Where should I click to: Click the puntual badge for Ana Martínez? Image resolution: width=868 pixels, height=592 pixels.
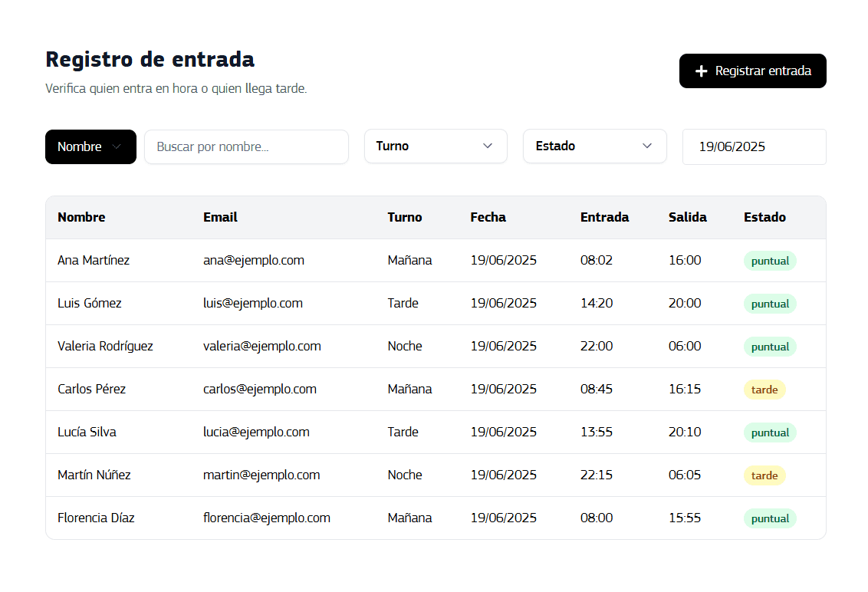pyautogui.click(x=770, y=261)
